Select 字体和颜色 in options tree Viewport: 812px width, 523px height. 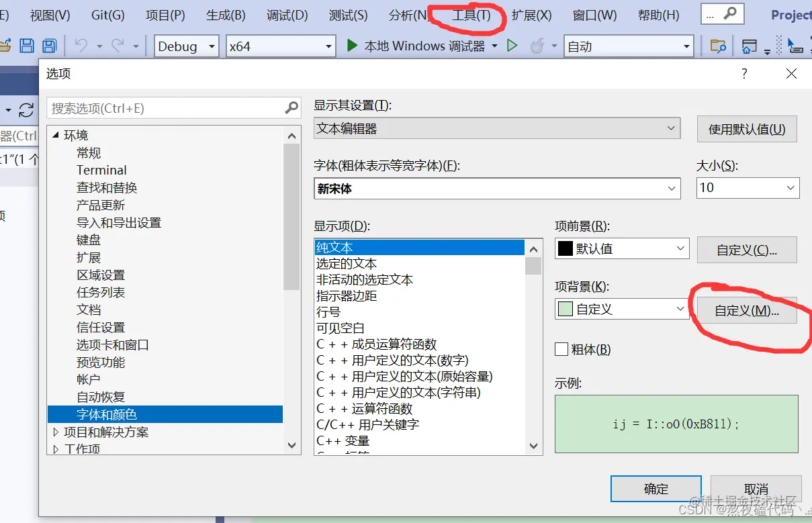tap(165, 414)
